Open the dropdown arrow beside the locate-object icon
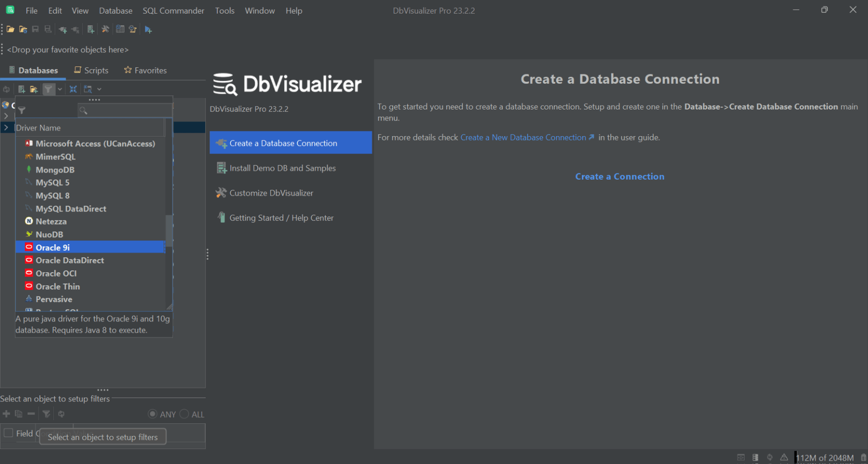The width and height of the screenshot is (868, 464). click(x=99, y=89)
